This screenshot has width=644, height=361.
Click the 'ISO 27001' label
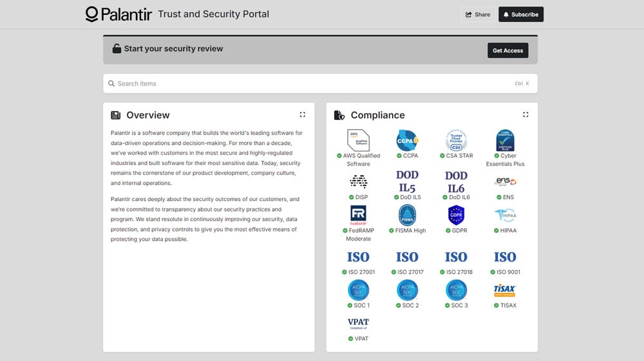(x=361, y=272)
